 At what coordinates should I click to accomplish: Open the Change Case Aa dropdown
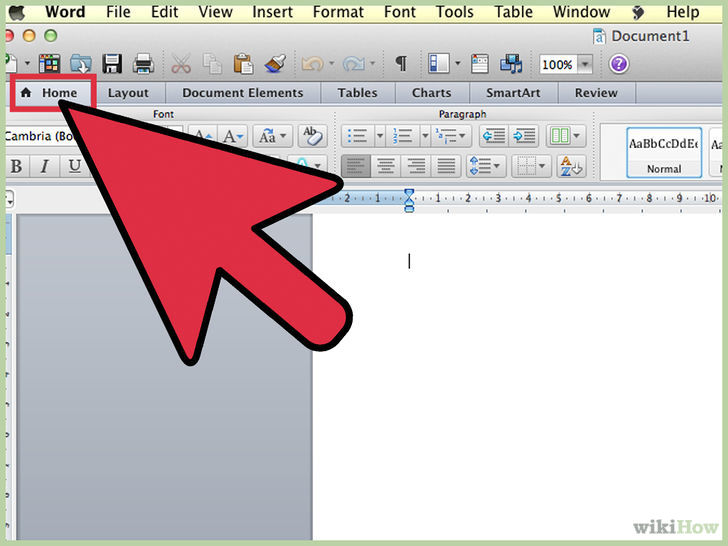[x=273, y=136]
